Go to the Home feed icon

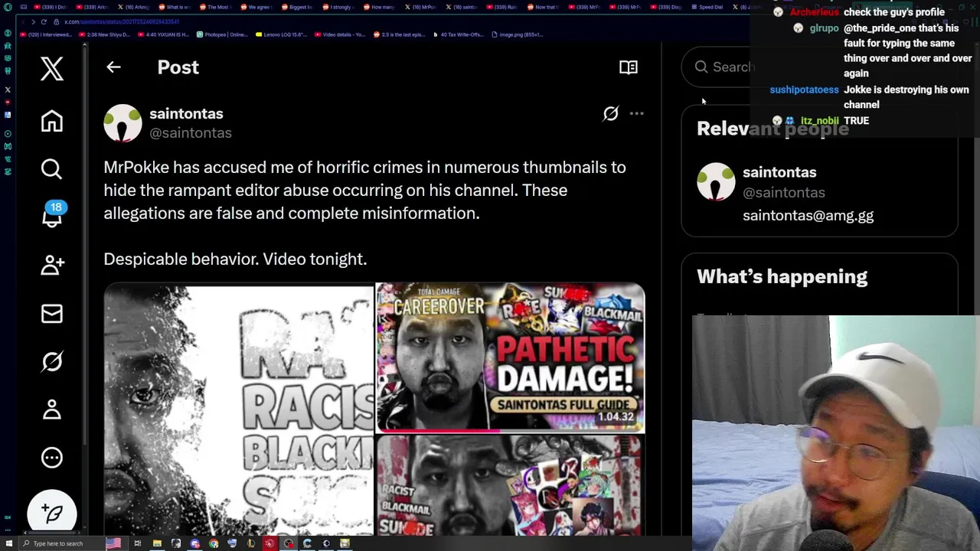(52, 121)
